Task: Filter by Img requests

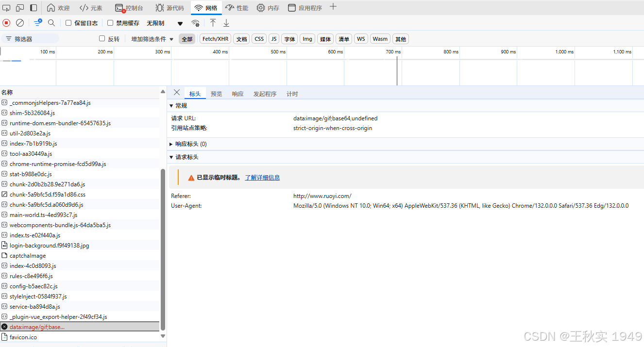Action: click(x=307, y=39)
